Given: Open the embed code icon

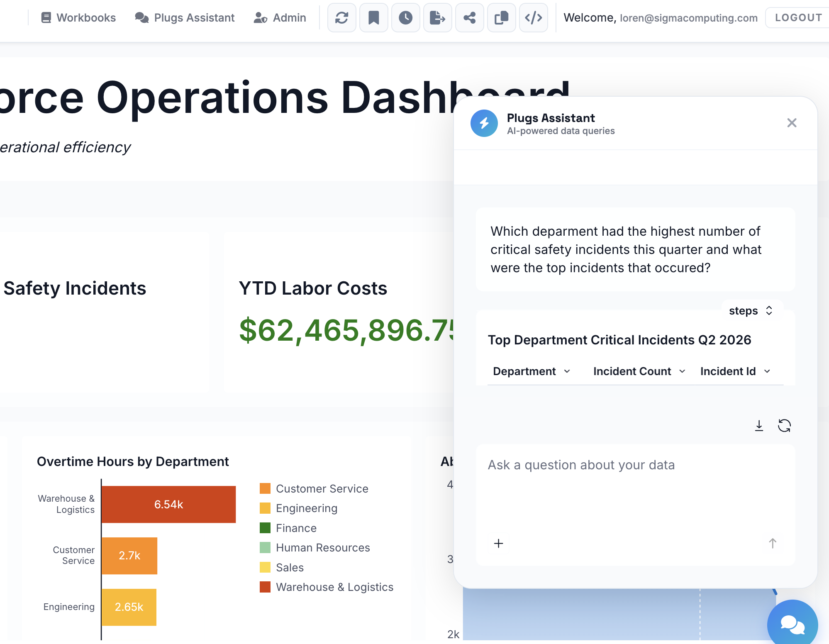Looking at the screenshot, I should click(533, 18).
